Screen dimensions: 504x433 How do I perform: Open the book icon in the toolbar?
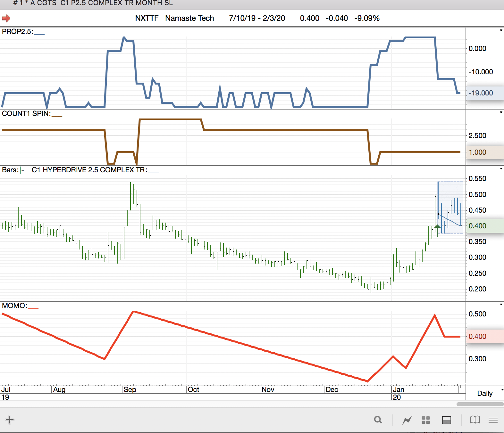click(475, 420)
